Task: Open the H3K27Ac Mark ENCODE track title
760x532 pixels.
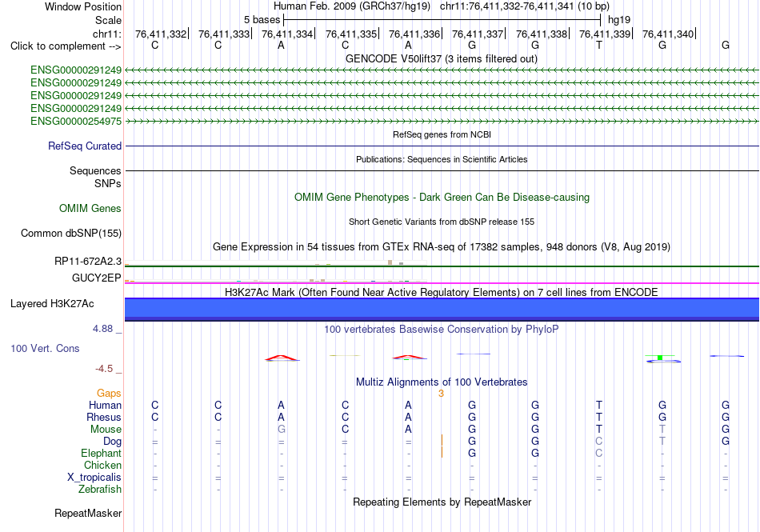Action: [442, 292]
